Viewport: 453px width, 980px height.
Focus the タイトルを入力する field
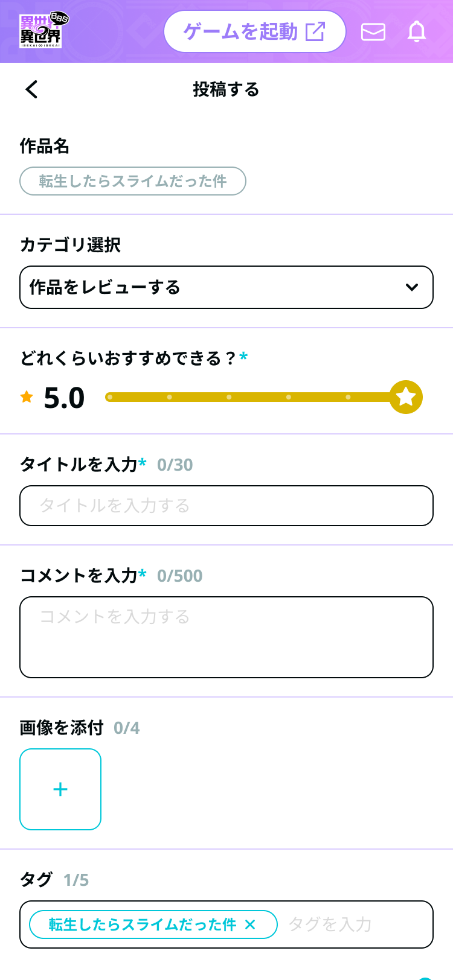point(226,506)
